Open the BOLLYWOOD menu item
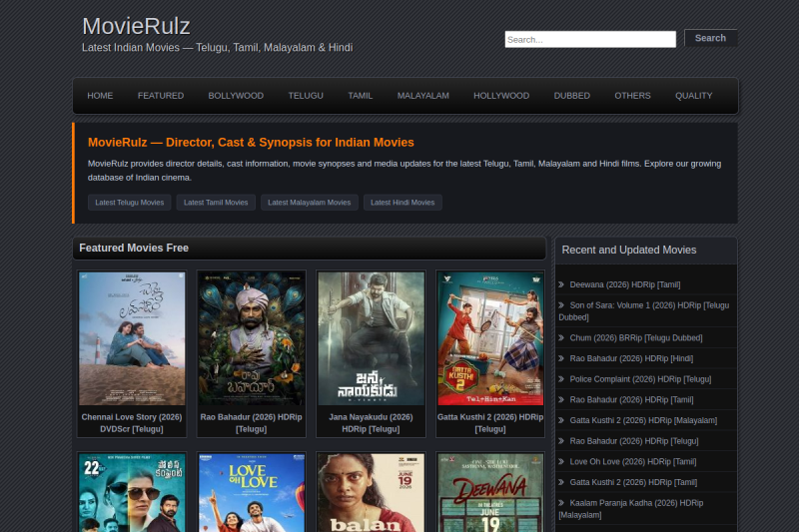 pos(236,96)
